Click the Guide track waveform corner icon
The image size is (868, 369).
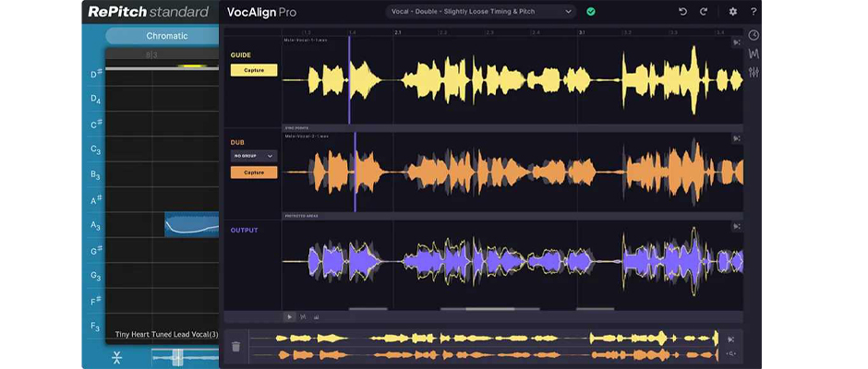pyautogui.click(x=737, y=42)
